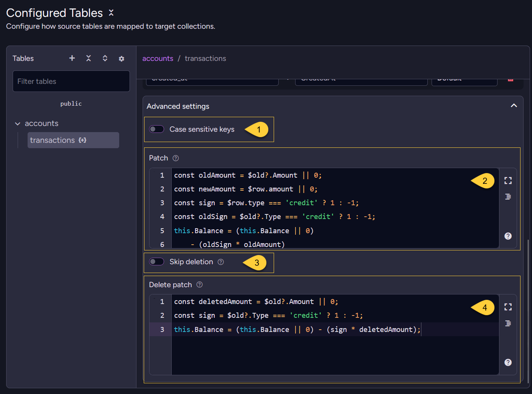This screenshot has height=394, width=532.
Task: Click 'const oldSign' line in Patch editor
Action: (274, 216)
